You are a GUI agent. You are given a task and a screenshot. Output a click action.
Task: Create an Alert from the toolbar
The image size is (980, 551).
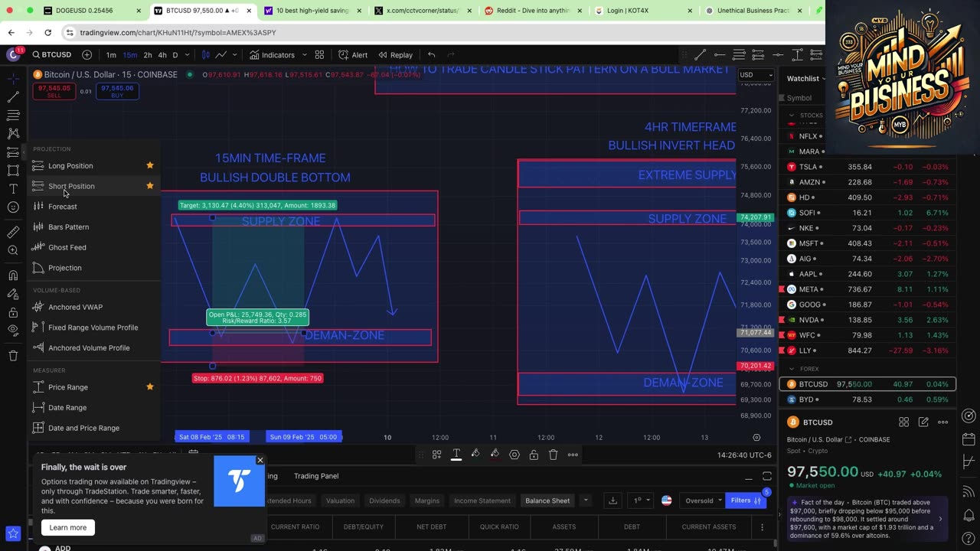[x=353, y=55]
